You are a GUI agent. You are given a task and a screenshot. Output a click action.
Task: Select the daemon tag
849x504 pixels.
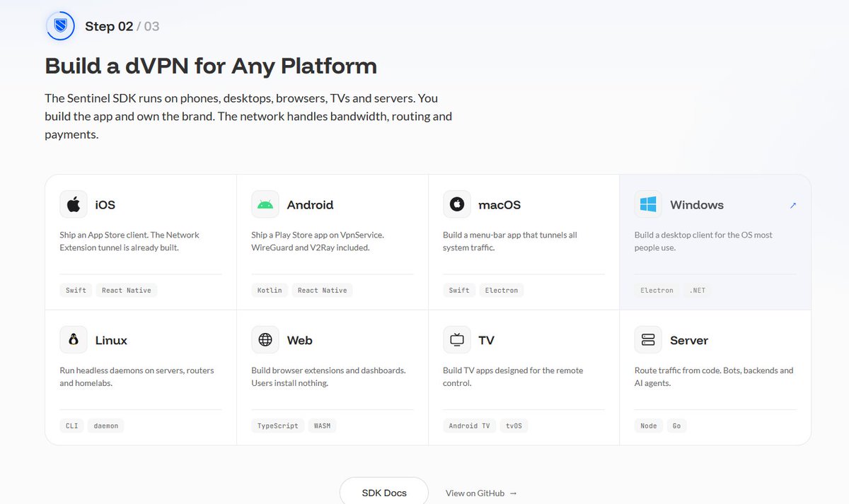pos(106,426)
